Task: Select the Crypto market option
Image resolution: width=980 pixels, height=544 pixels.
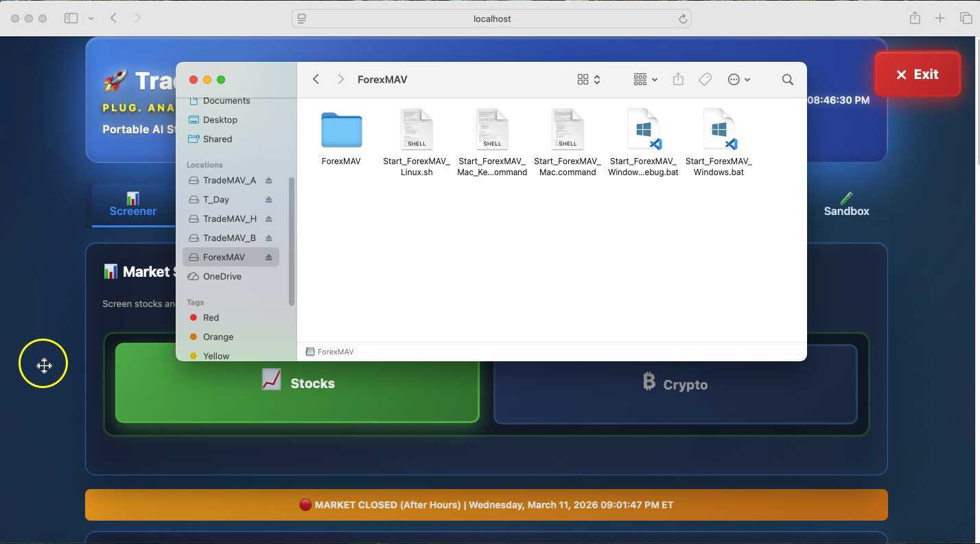Action: pos(675,384)
